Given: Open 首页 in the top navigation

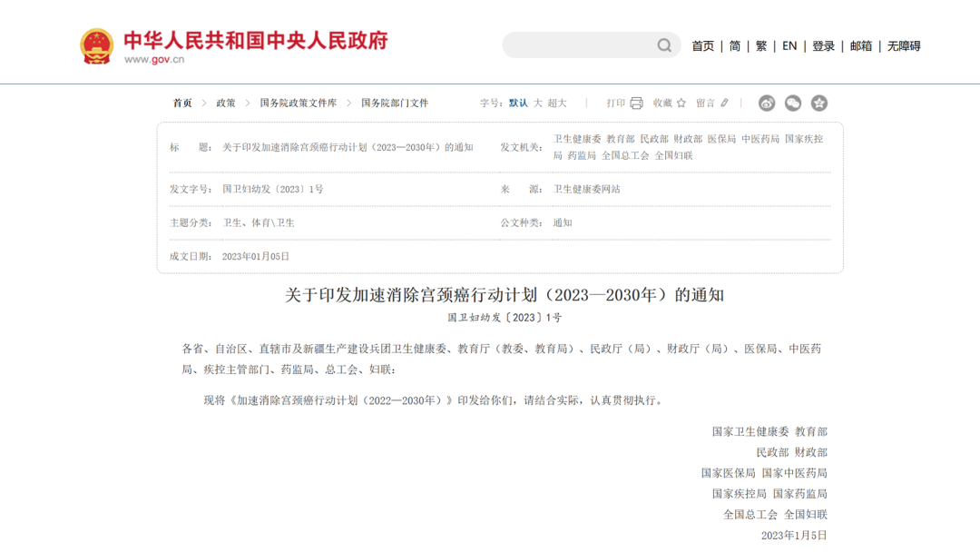Looking at the screenshot, I should (702, 46).
